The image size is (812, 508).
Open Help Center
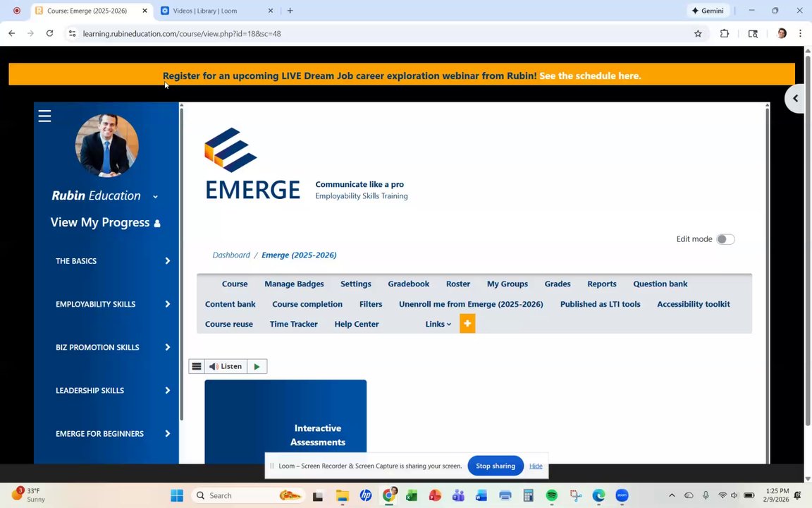[x=356, y=324]
